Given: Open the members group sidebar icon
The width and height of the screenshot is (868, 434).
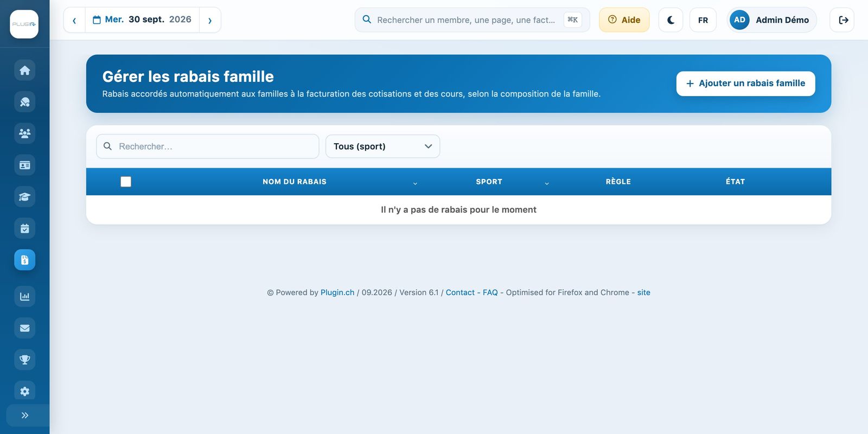Looking at the screenshot, I should (x=25, y=133).
